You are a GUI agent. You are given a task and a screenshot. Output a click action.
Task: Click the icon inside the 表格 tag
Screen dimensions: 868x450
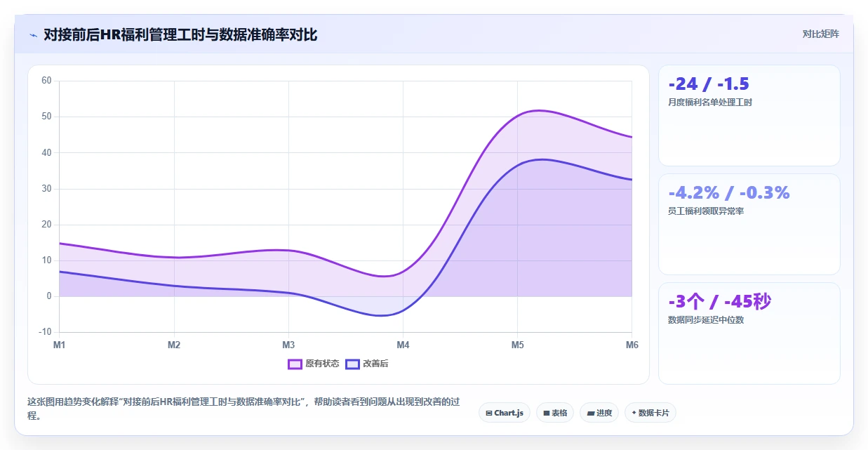(x=547, y=413)
